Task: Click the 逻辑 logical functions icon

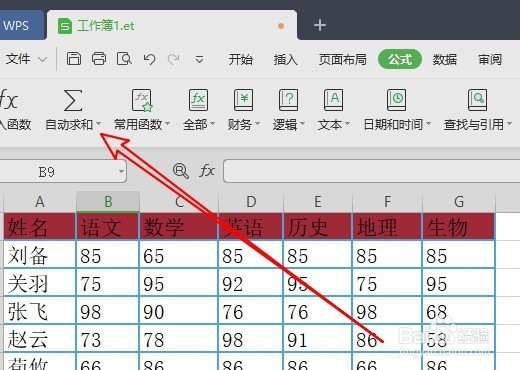Action: click(288, 100)
